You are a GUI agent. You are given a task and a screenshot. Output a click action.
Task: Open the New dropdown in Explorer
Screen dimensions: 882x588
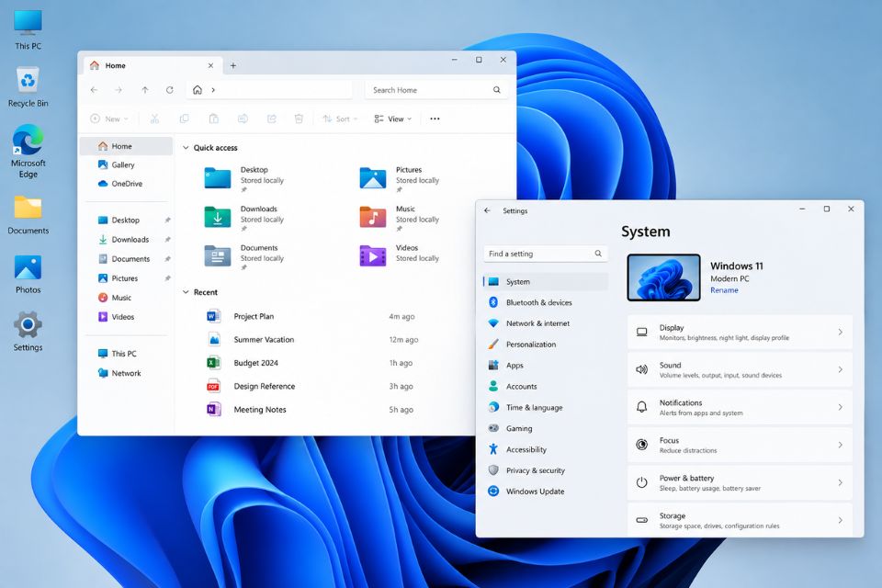point(109,119)
